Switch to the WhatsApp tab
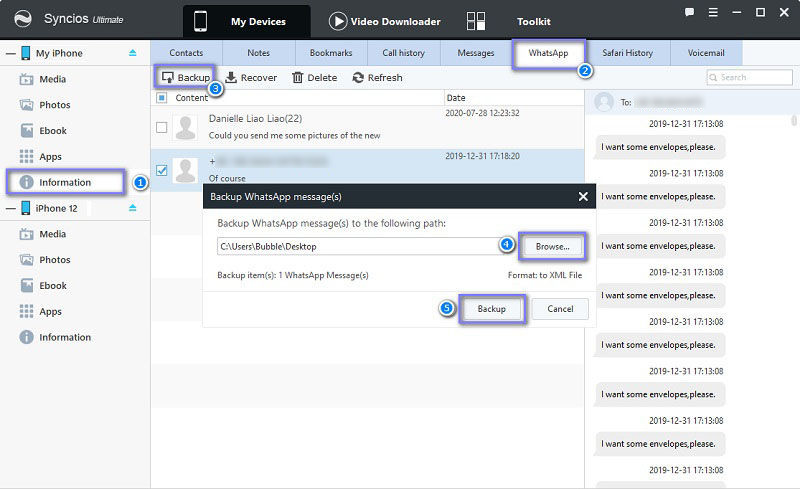Screen dimensions: 800x489 (x=548, y=53)
